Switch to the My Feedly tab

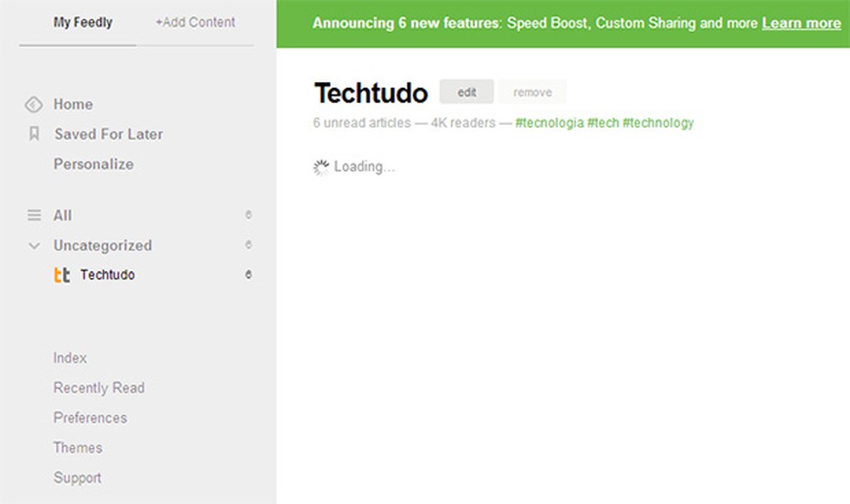coord(83,22)
